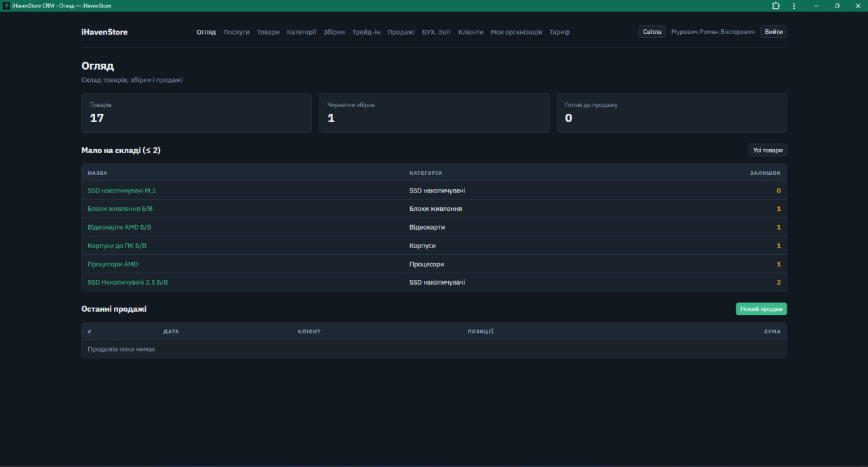The image size is (868, 467).
Task: Click the КАТЕГОРІЯ column header
Action: click(x=426, y=173)
